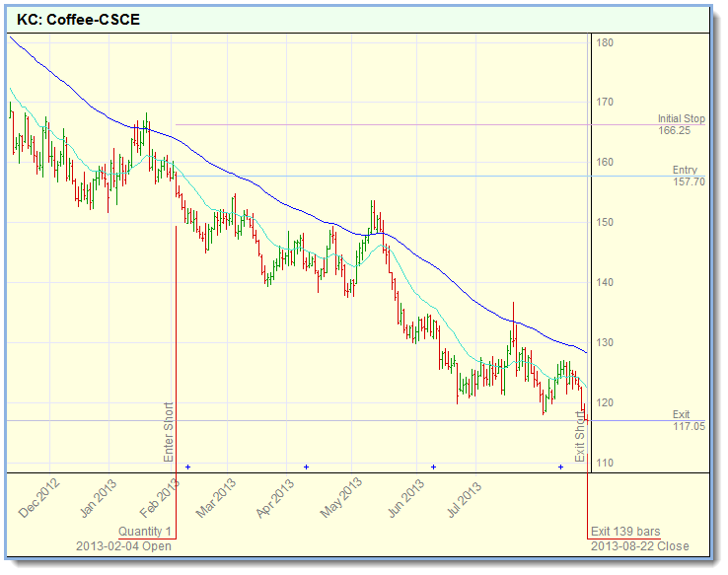Click the blue plus marker near Apr 2013
Screen dimensions: 728x575
pos(307,467)
